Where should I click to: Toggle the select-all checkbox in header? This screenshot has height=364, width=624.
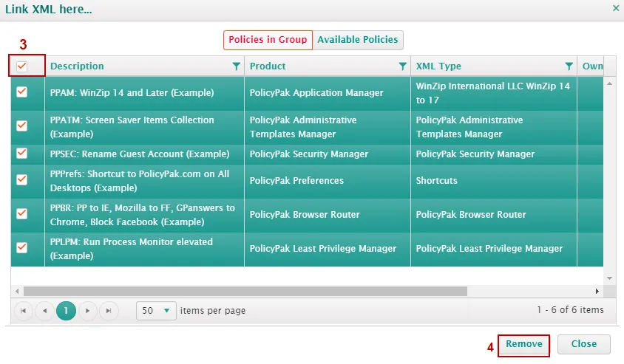tap(22, 66)
